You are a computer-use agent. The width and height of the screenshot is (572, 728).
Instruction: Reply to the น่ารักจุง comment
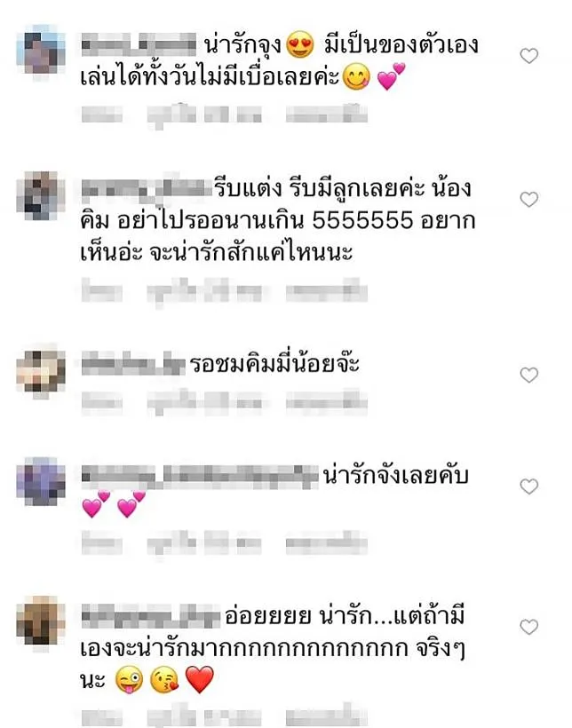coord(326,115)
